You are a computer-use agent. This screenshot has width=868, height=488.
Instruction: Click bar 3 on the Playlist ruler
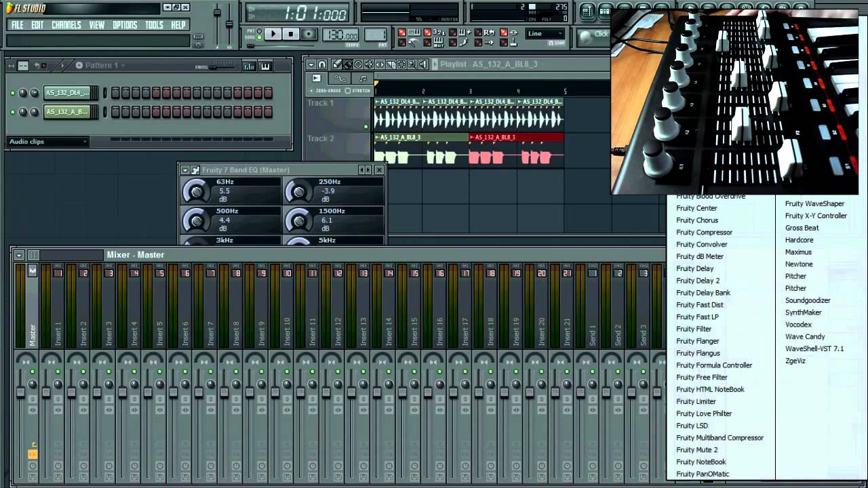click(470, 91)
